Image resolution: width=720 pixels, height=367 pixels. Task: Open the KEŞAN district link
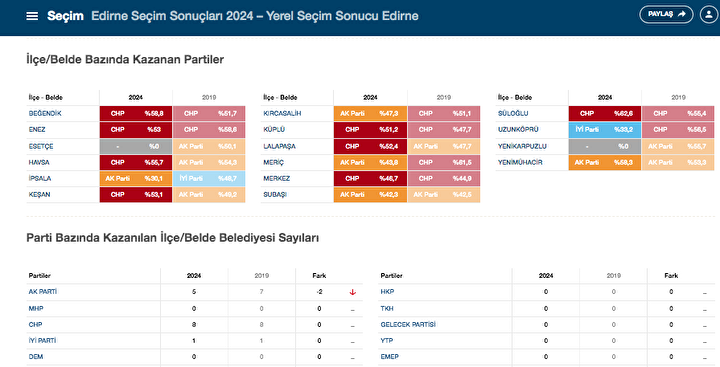point(39,194)
